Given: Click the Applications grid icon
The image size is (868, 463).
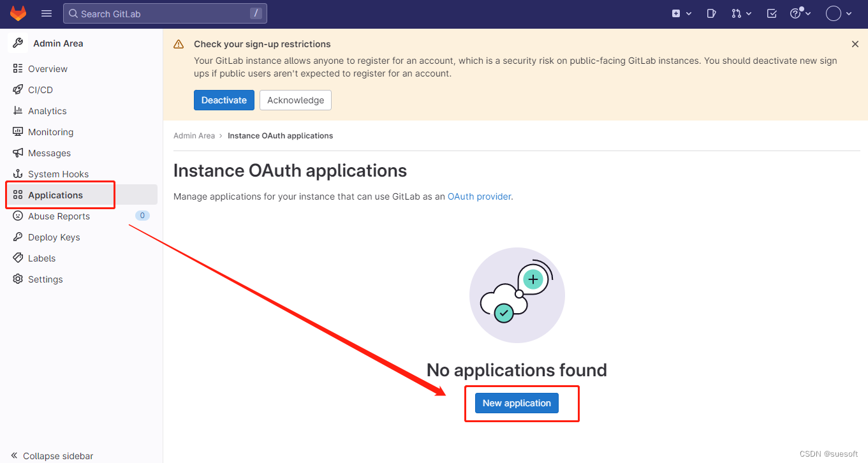Looking at the screenshot, I should pos(18,195).
